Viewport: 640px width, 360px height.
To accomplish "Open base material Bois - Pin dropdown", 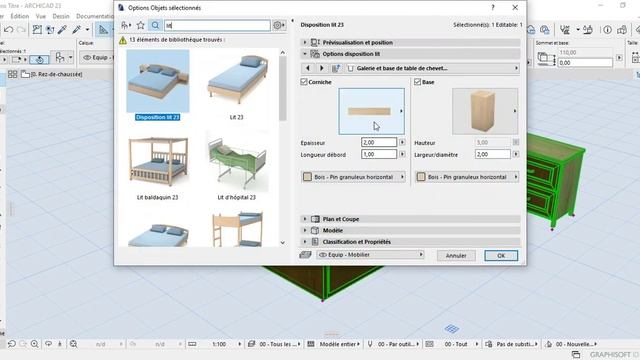I will point(467,177).
